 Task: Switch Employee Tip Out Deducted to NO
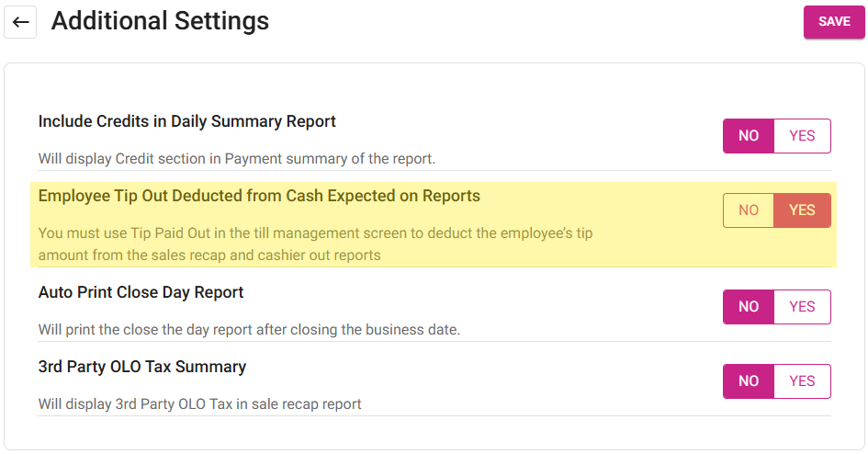click(x=749, y=210)
